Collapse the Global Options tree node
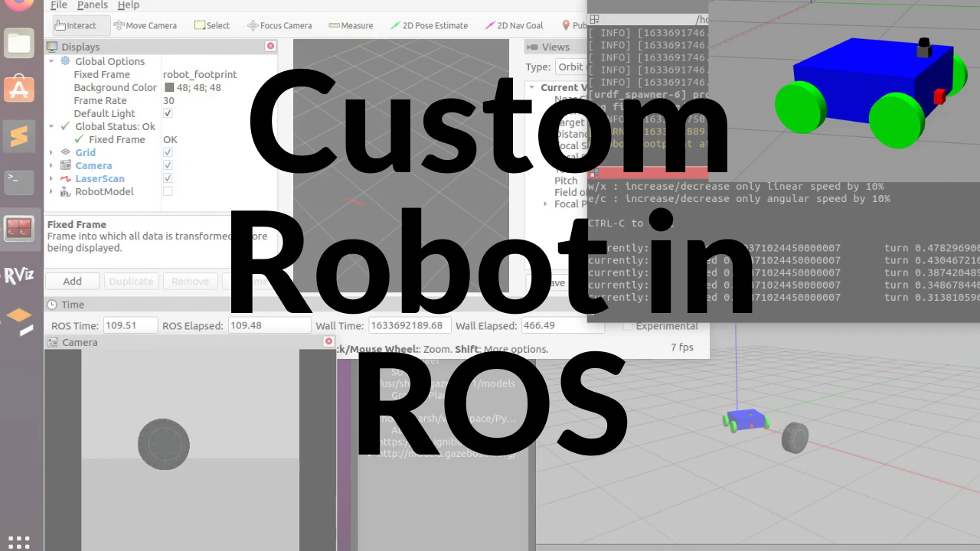Screen dimensions: 980x551 [x=52, y=61]
